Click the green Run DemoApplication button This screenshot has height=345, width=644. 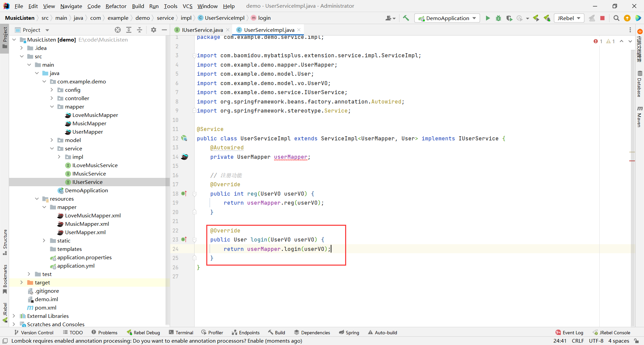[488, 18]
